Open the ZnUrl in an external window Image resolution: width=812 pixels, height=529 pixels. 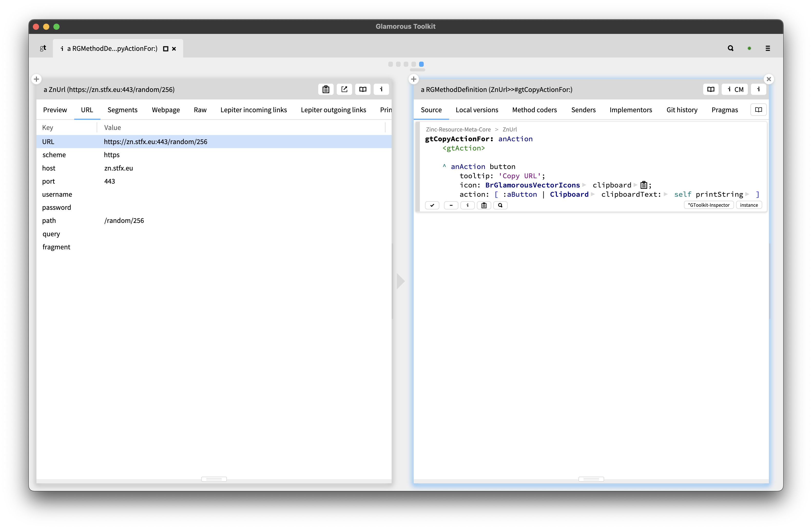[x=344, y=89]
